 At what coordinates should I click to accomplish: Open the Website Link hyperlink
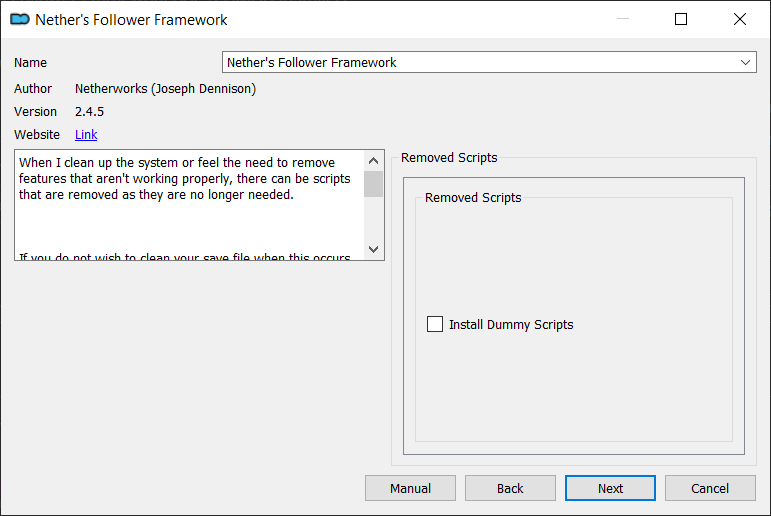[86, 135]
